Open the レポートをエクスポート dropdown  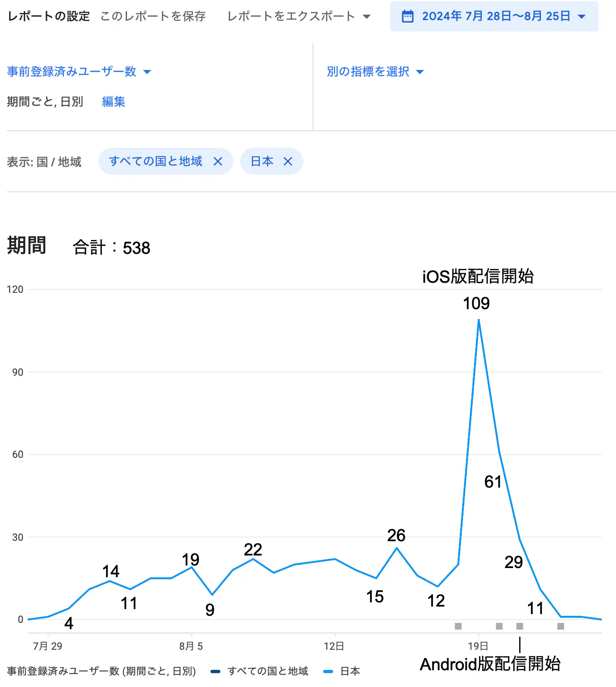[299, 16]
